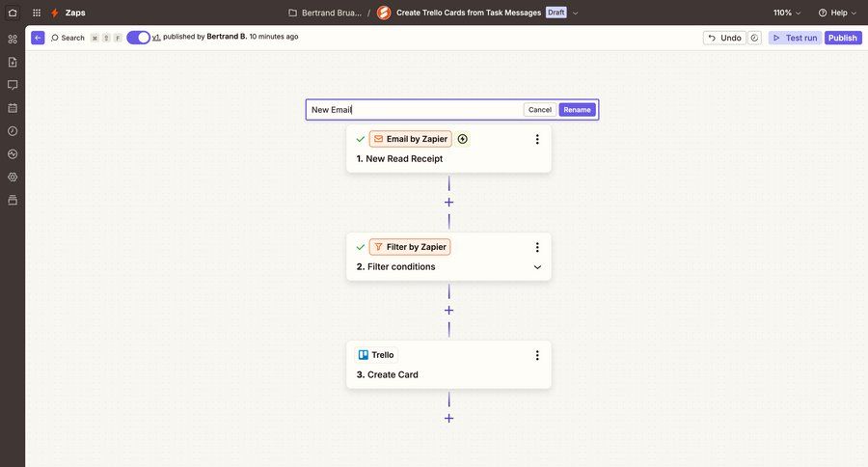Confirm with the Rename button

point(577,110)
